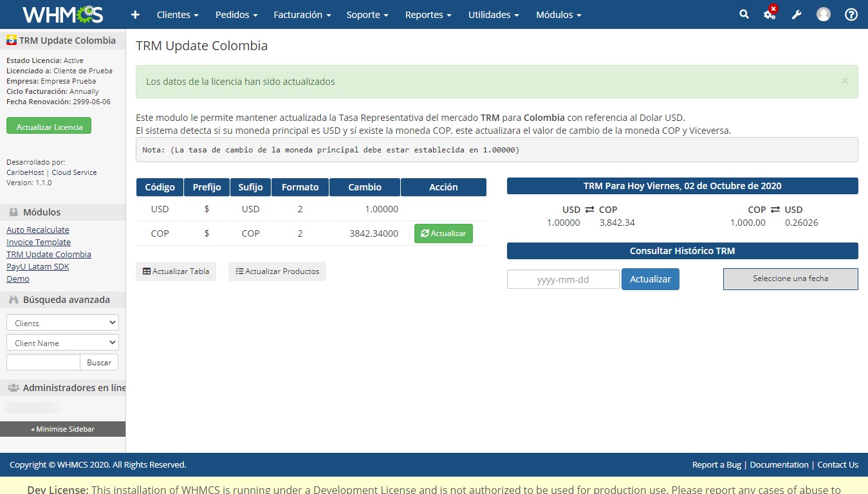Open the Client Name field dropdown
Image resolution: width=868 pixels, height=494 pixels.
(62, 343)
